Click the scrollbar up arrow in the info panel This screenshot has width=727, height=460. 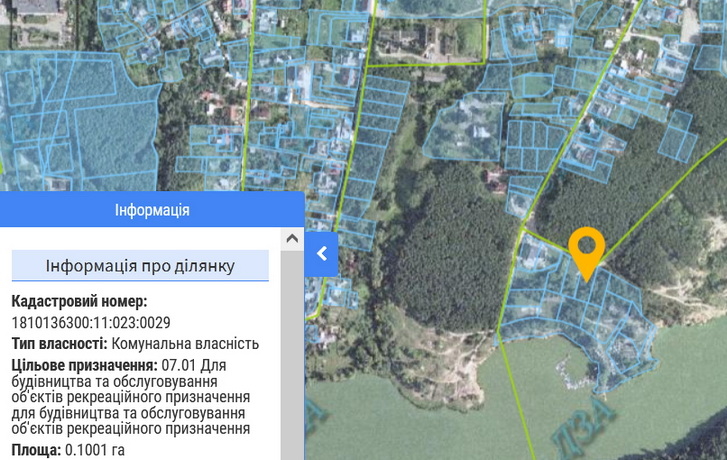coord(292,240)
